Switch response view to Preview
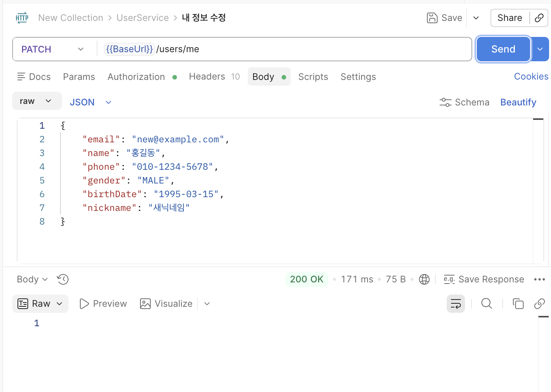 pos(103,304)
